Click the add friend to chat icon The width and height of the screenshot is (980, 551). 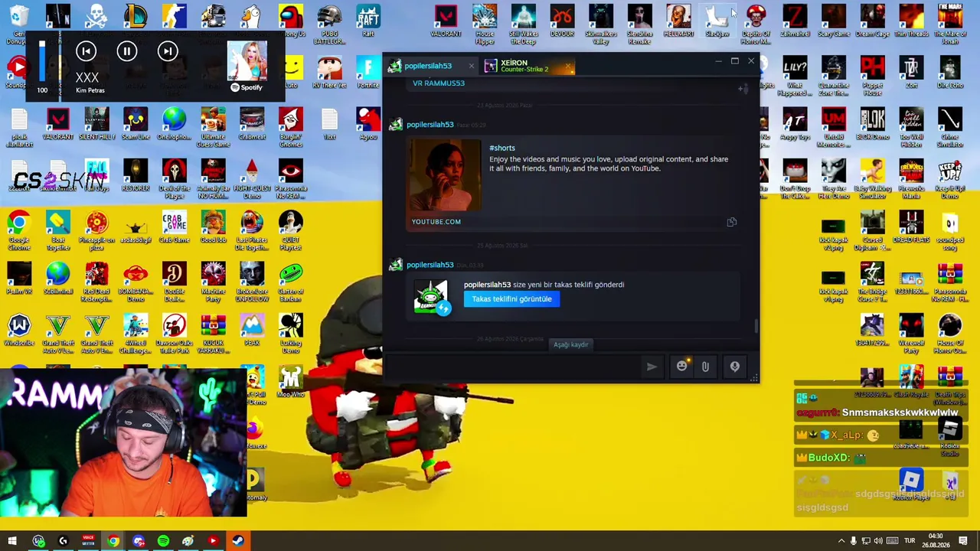(743, 90)
